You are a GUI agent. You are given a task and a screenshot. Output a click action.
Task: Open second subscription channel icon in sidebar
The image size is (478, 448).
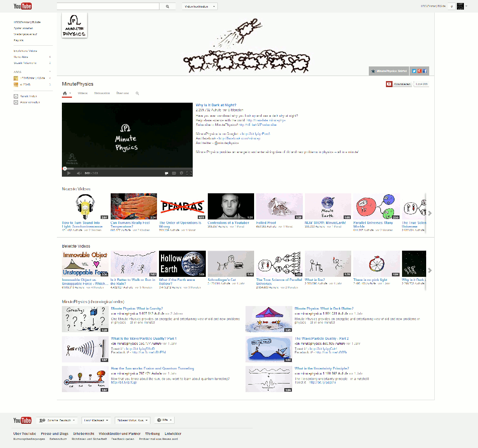16,85
